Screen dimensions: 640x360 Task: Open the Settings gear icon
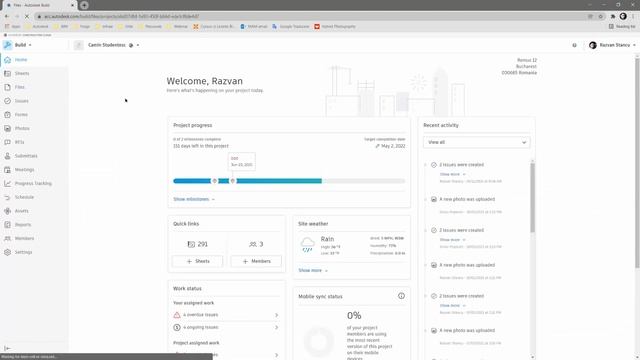point(7,252)
